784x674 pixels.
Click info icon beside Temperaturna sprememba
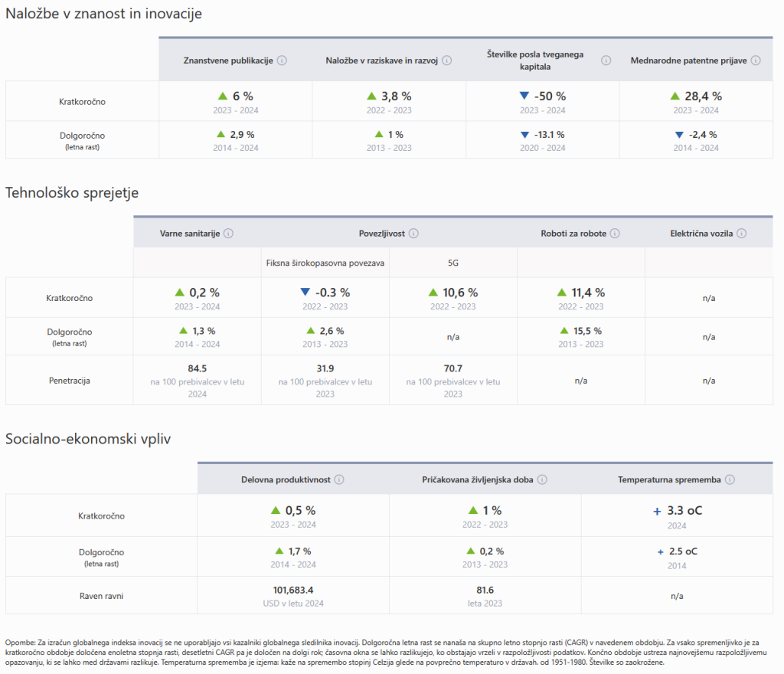pos(730,479)
